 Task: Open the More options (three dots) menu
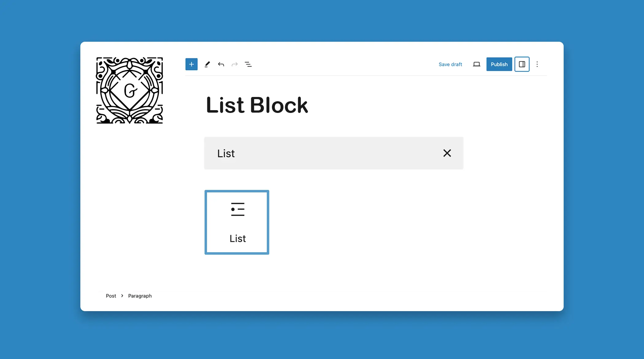coord(537,64)
